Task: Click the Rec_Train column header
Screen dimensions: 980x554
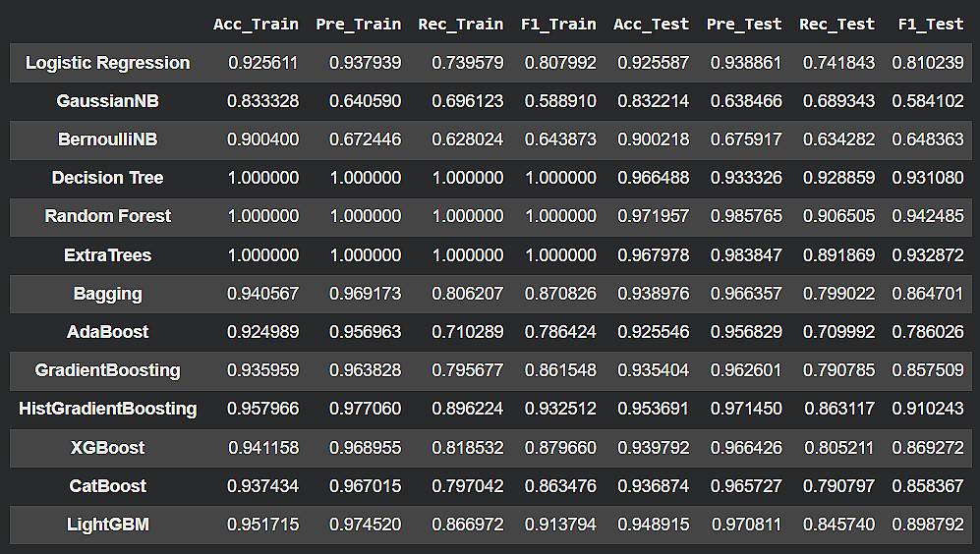Action: point(461,25)
